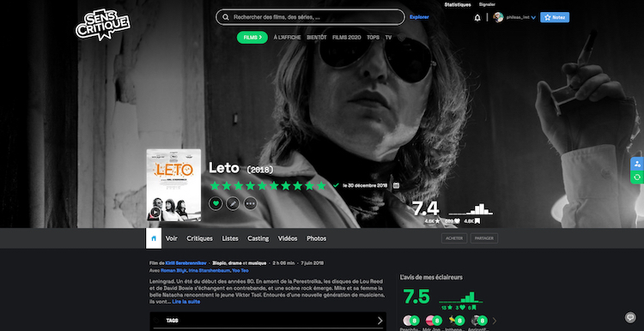Open the three-dots more actions button
This screenshot has width=644, height=331.
coord(250,203)
